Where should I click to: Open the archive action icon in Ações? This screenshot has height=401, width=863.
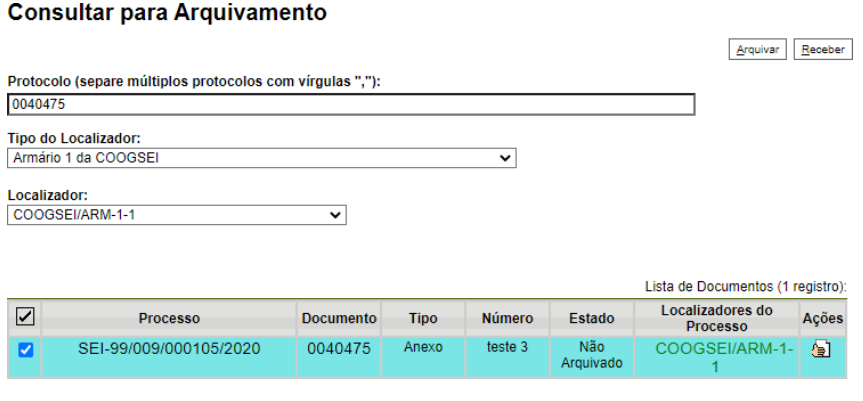(x=821, y=349)
